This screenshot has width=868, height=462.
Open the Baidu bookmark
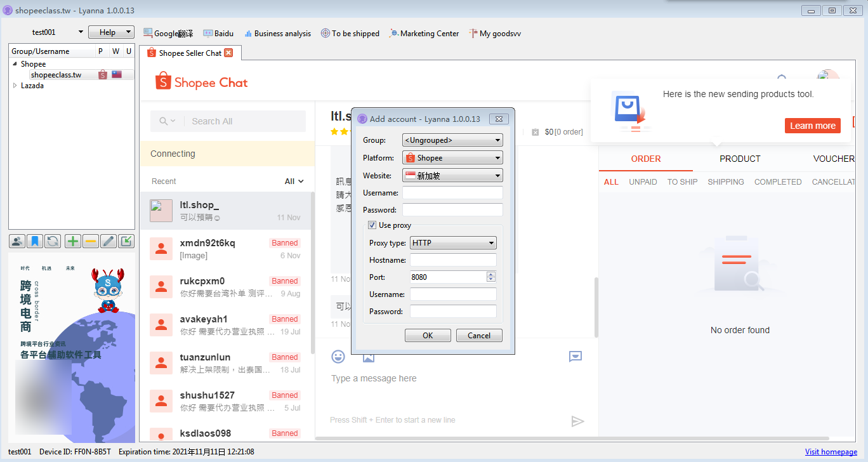(x=218, y=34)
